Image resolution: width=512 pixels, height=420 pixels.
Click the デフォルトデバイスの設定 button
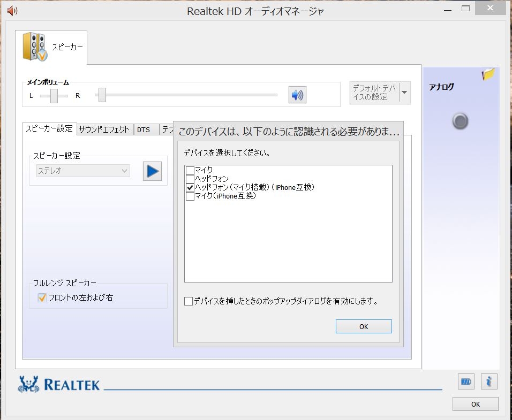[374, 93]
